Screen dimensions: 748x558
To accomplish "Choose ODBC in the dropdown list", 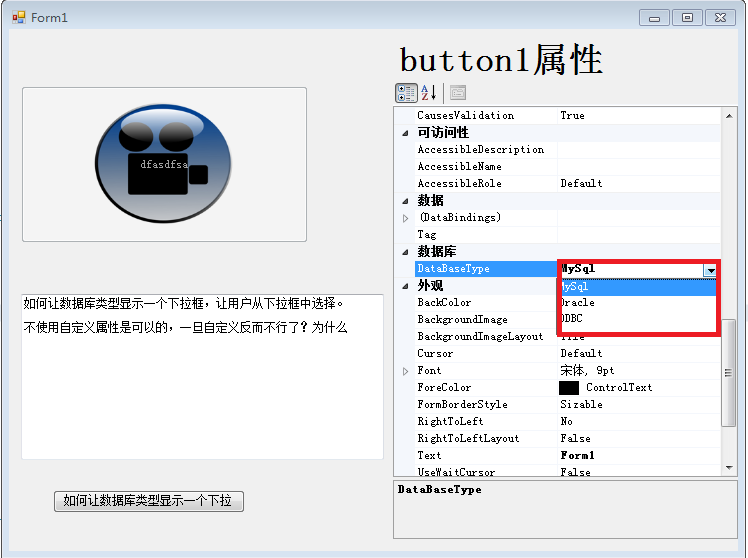I will tap(639, 318).
